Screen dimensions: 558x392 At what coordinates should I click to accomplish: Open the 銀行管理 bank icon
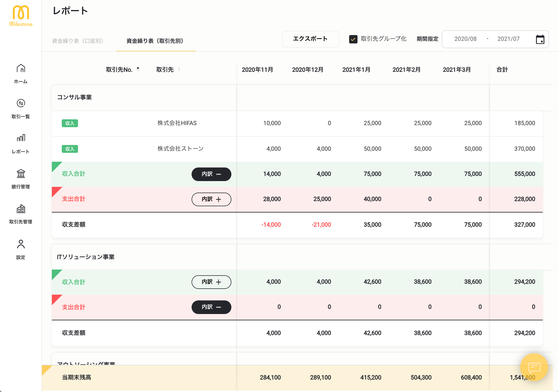21,173
